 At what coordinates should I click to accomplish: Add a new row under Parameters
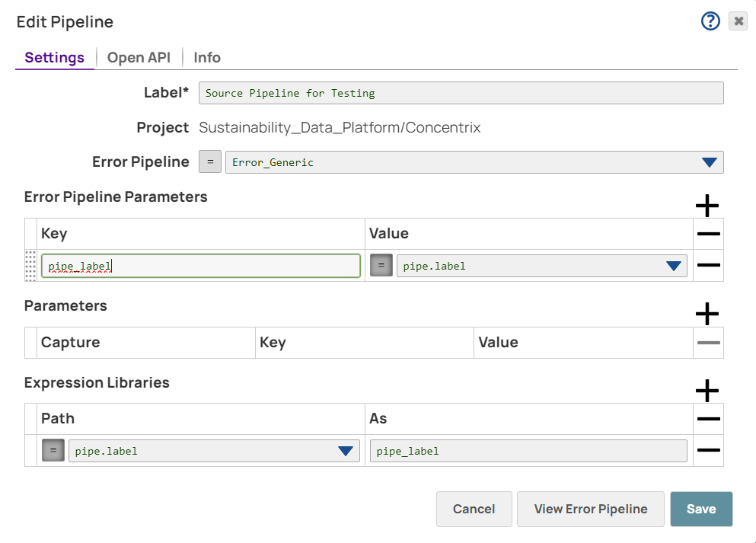(x=707, y=313)
